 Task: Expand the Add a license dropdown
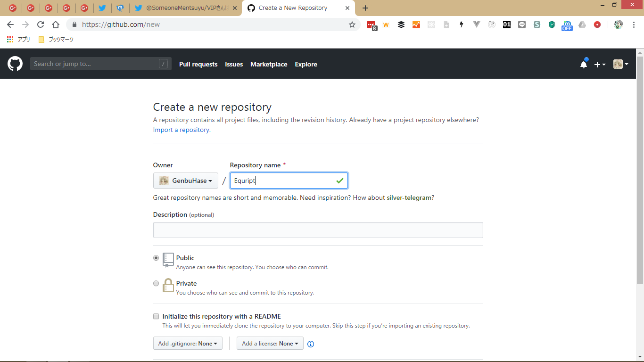coord(270,344)
